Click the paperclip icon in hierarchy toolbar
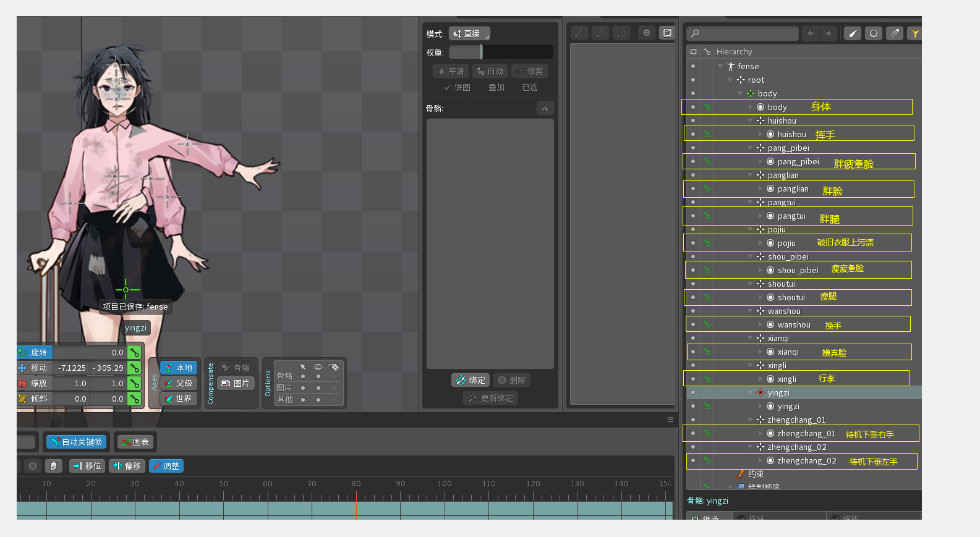 coord(895,33)
